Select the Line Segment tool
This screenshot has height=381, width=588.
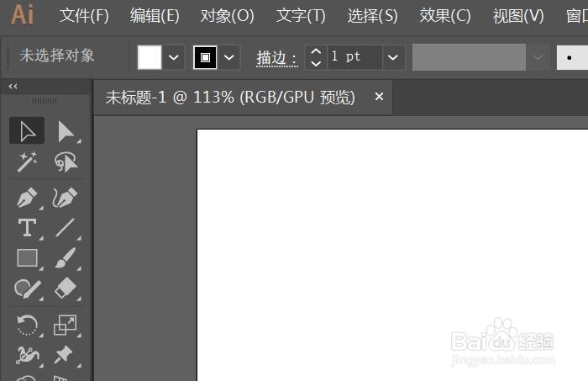click(x=66, y=228)
